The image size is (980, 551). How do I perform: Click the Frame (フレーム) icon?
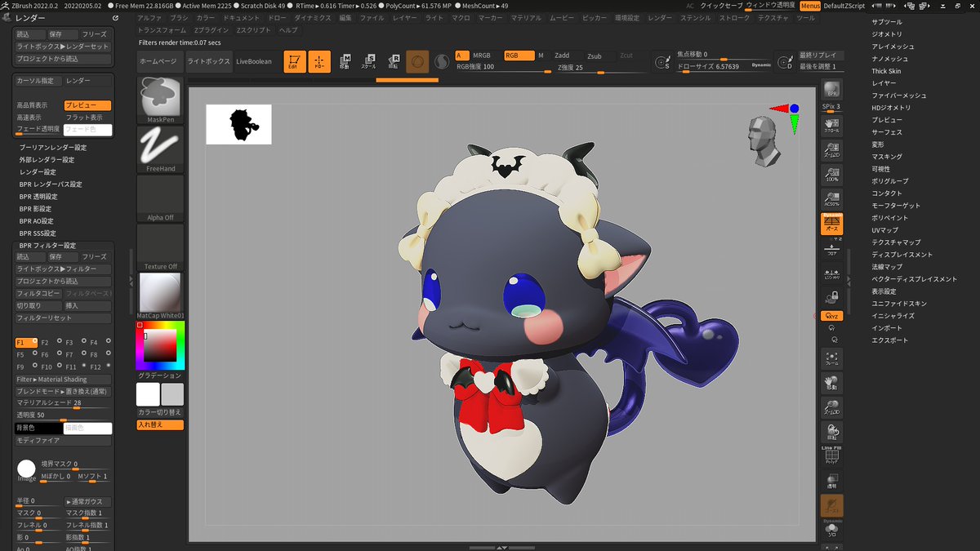tap(831, 359)
